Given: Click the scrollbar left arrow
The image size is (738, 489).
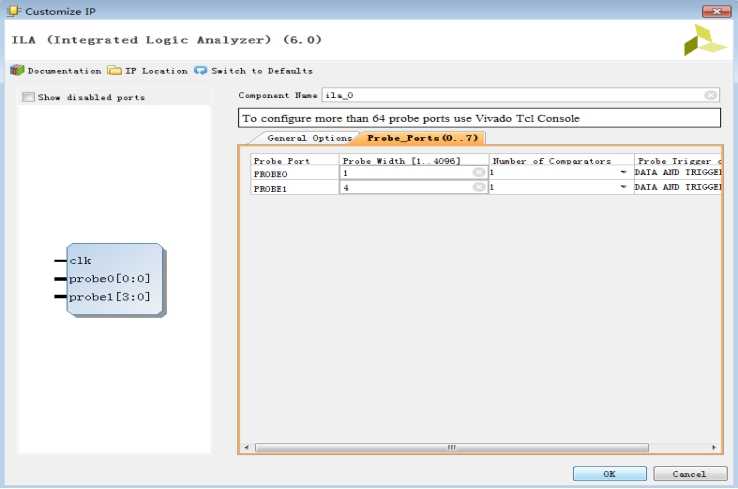Looking at the screenshot, I should click(246, 447).
